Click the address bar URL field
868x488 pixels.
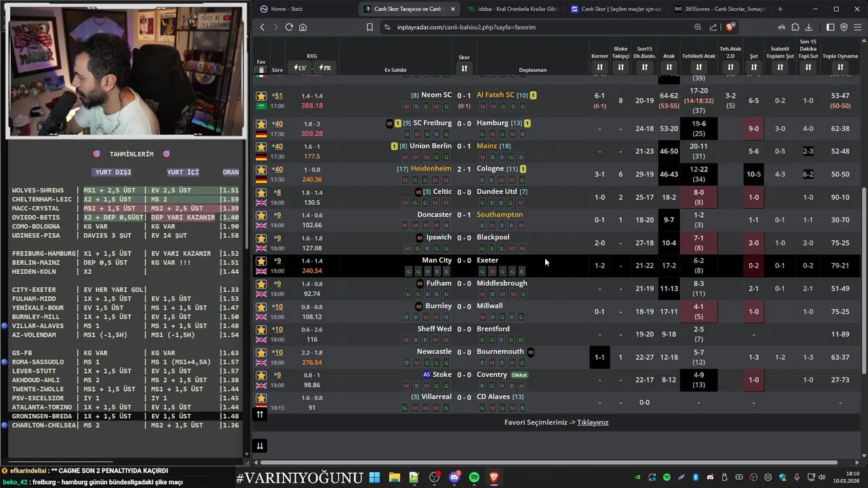pos(536,27)
